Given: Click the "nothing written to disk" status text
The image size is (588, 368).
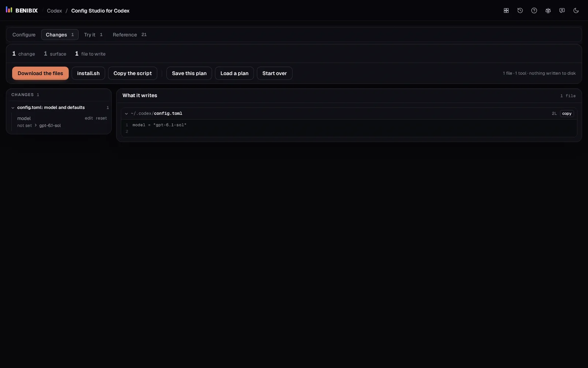Looking at the screenshot, I should 552,73.
